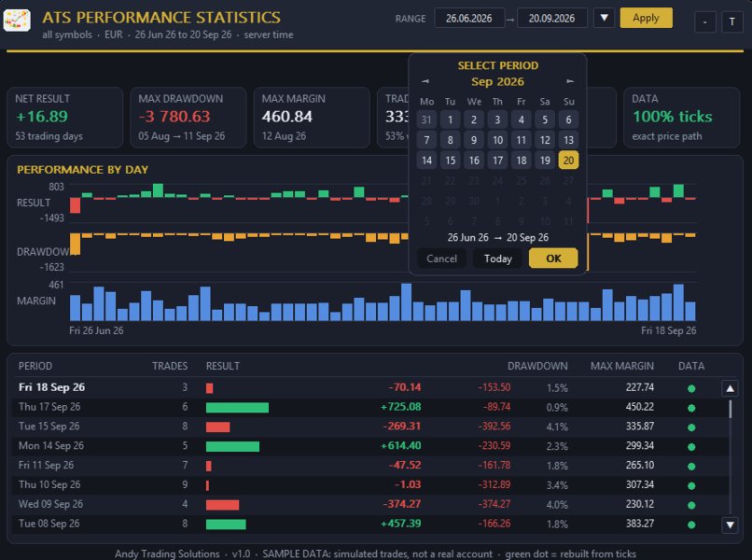Click the NET RESULT +16.89 card
752x560 pixels.
pos(64,118)
